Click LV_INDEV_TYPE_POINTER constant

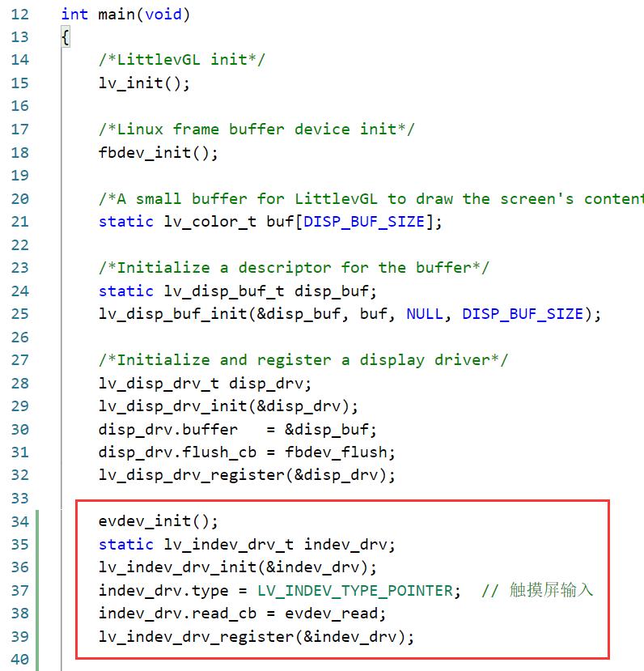[355, 591]
